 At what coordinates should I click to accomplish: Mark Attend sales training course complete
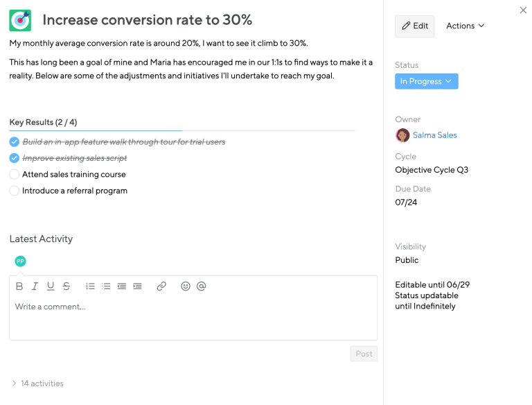click(15, 174)
